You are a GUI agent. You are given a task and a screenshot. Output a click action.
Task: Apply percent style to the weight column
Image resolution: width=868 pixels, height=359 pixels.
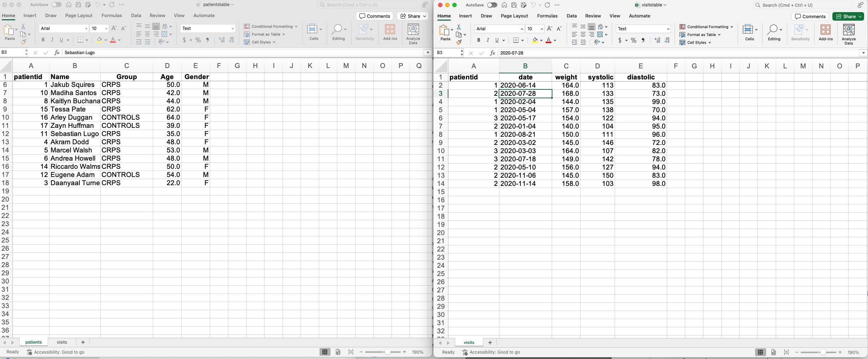(x=634, y=41)
